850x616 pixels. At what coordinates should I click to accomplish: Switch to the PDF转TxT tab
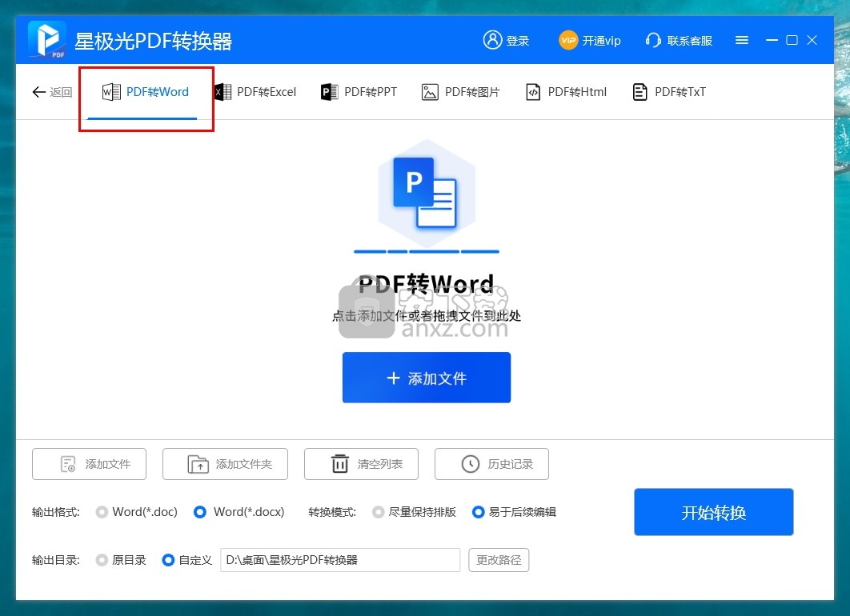[x=669, y=92]
